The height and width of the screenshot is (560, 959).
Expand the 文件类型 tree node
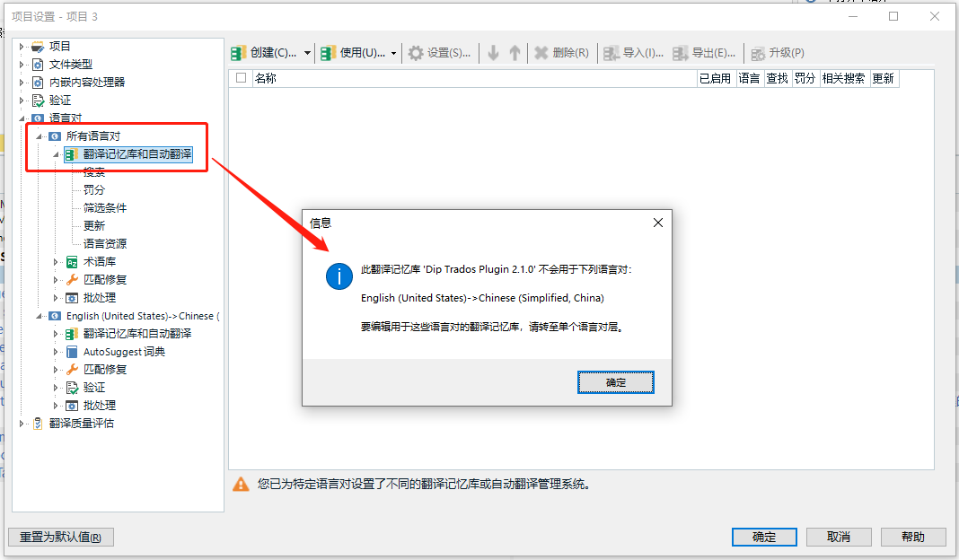tap(22, 65)
